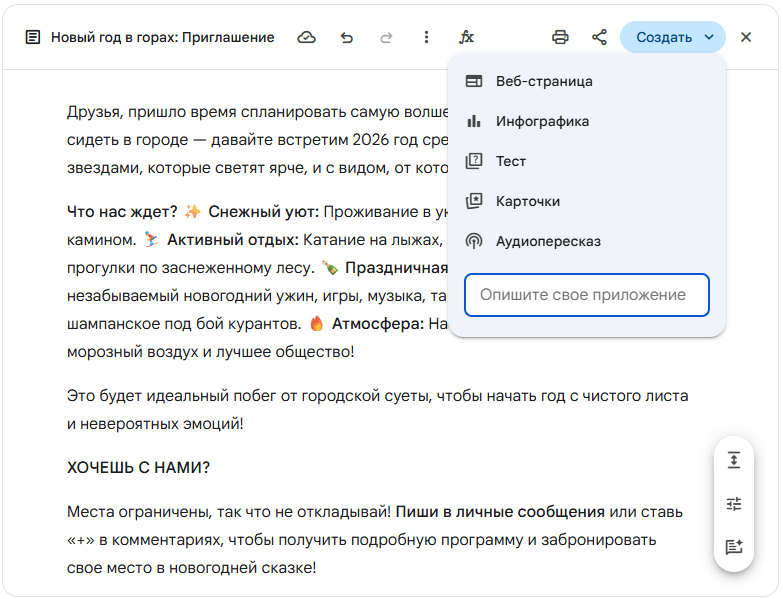Choose Инфографика from the create menu

tap(542, 121)
